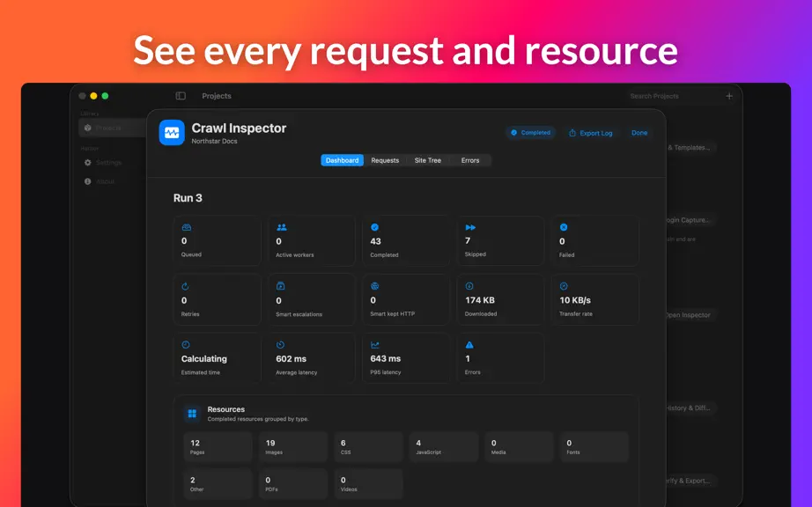The height and width of the screenshot is (507, 812).
Task: Click the Downloaded arrow icon
Action: pyautogui.click(x=469, y=286)
